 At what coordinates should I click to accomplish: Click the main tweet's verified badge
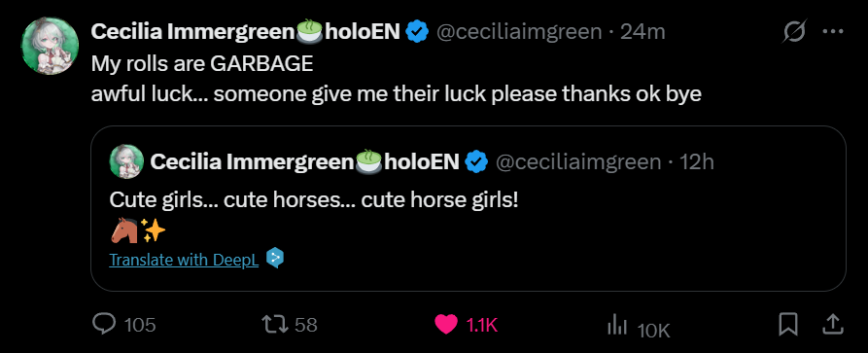click(x=417, y=31)
